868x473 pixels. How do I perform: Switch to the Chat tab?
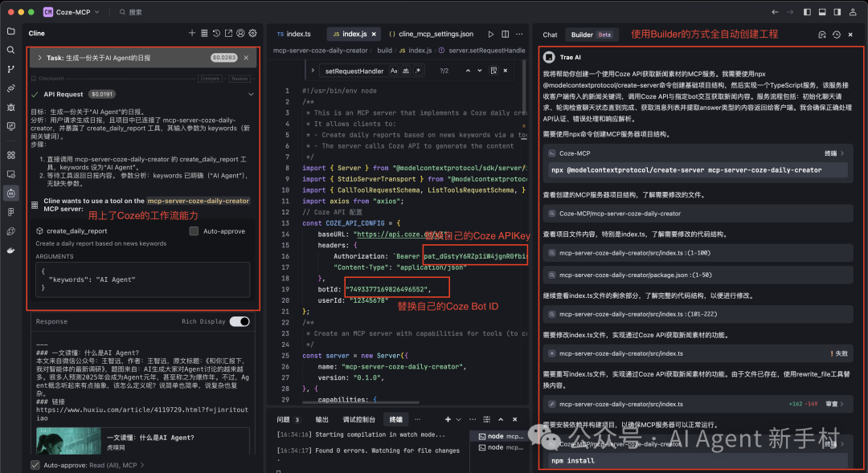click(550, 35)
